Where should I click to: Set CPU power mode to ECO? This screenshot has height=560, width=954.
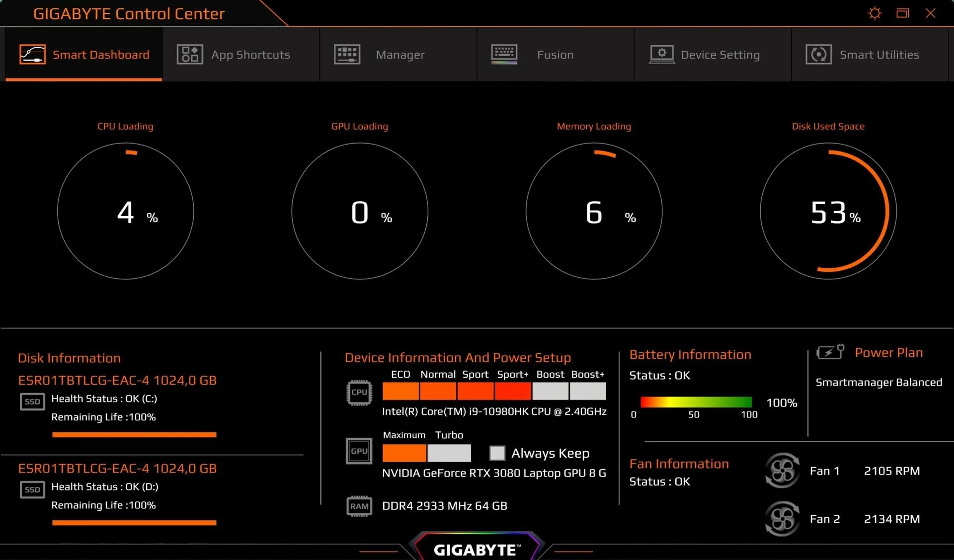[x=400, y=392]
